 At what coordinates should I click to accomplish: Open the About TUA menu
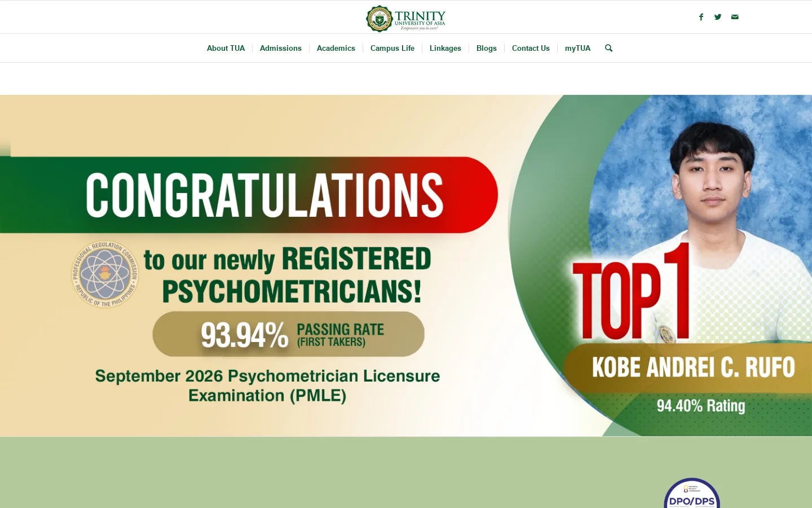point(226,48)
